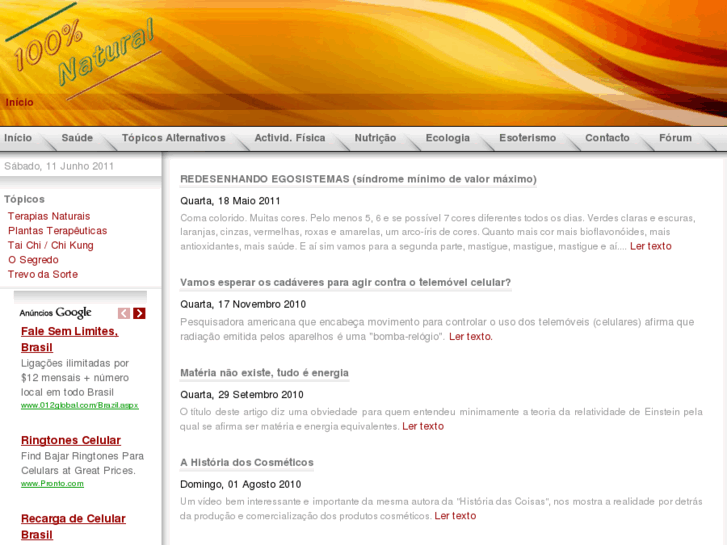
Task: Select the Tópicos Alternativos menu item
Action: [173, 138]
